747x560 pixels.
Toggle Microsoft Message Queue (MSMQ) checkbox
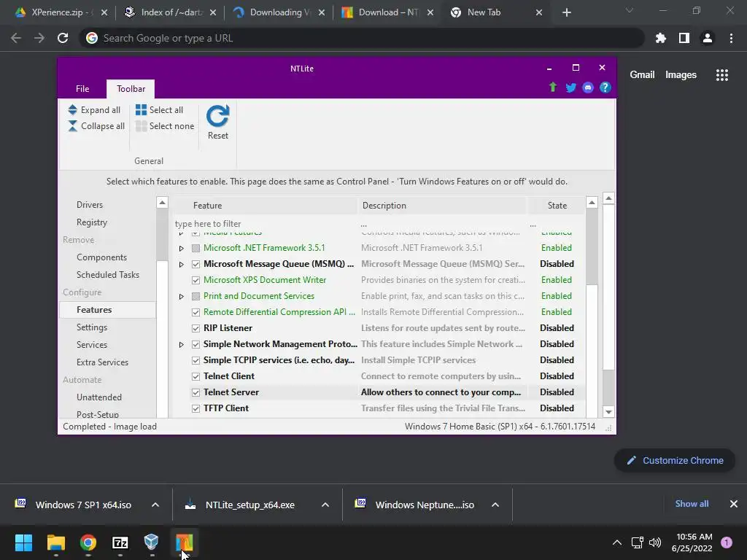click(x=196, y=264)
